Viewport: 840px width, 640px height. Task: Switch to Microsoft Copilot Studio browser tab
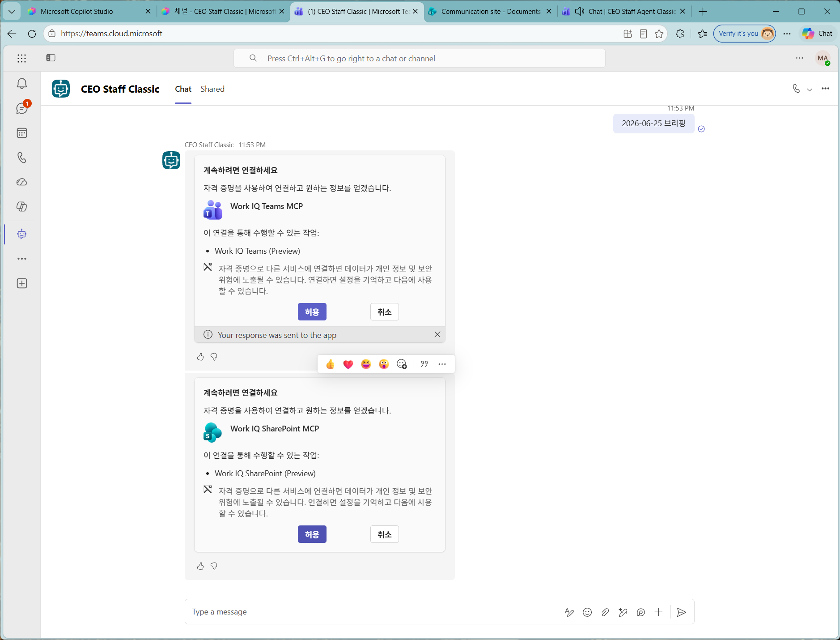[x=89, y=12]
